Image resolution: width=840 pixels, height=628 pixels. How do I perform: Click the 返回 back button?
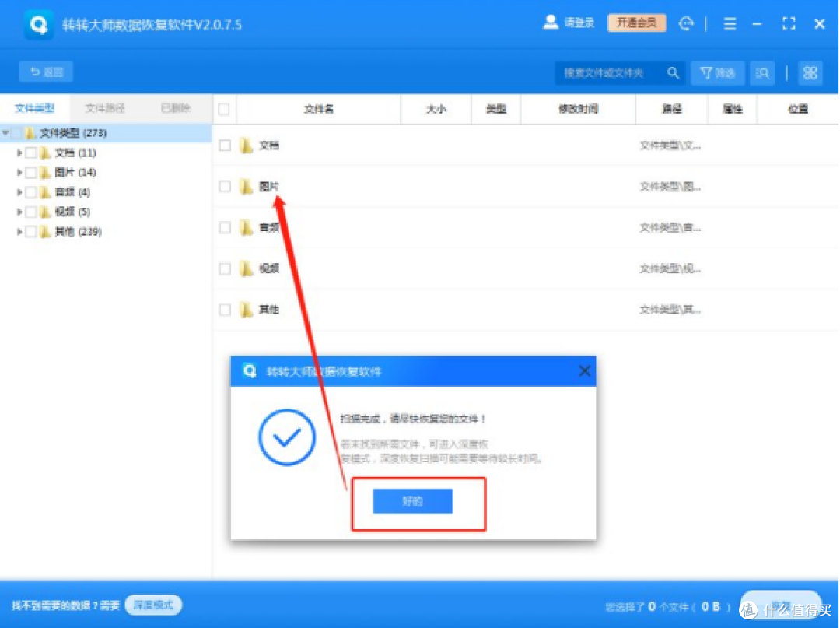pos(46,72)
